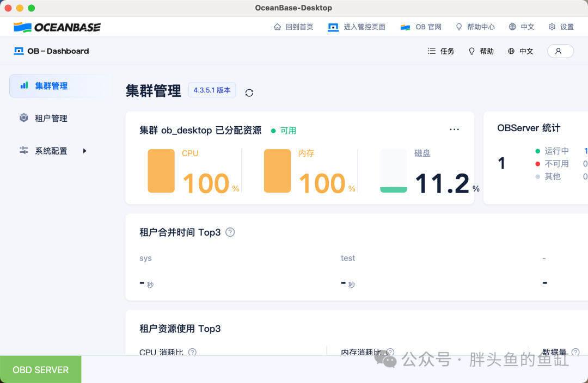
Task: Open the cluster card more options menu
Action: pos(454,129)
